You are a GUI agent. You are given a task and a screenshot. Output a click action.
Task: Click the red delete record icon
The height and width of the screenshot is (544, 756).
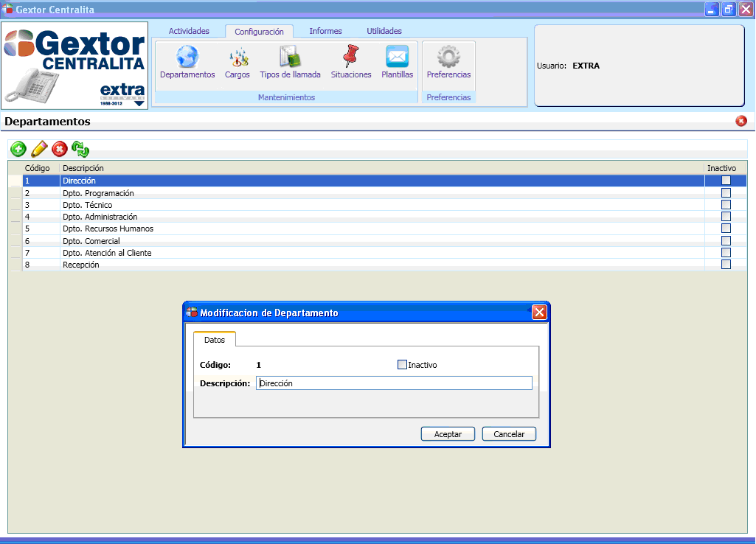click(x=60, y=149)
